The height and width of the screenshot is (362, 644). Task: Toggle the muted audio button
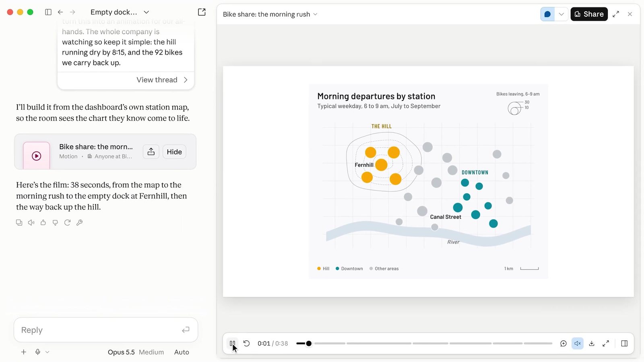pos(578,343)
